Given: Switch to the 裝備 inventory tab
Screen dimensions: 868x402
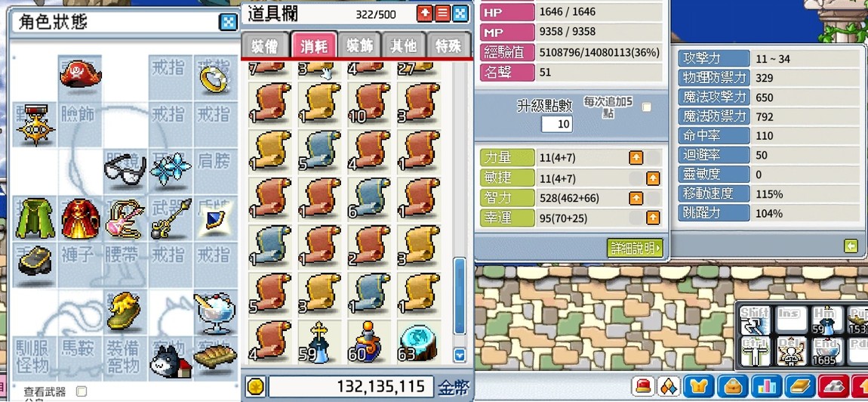Looking at the screenshot, I should [265, 45].
